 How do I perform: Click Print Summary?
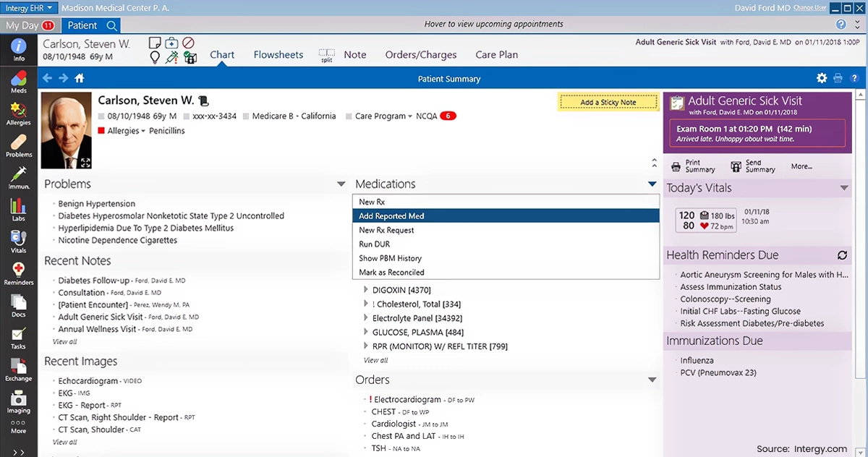693,166
